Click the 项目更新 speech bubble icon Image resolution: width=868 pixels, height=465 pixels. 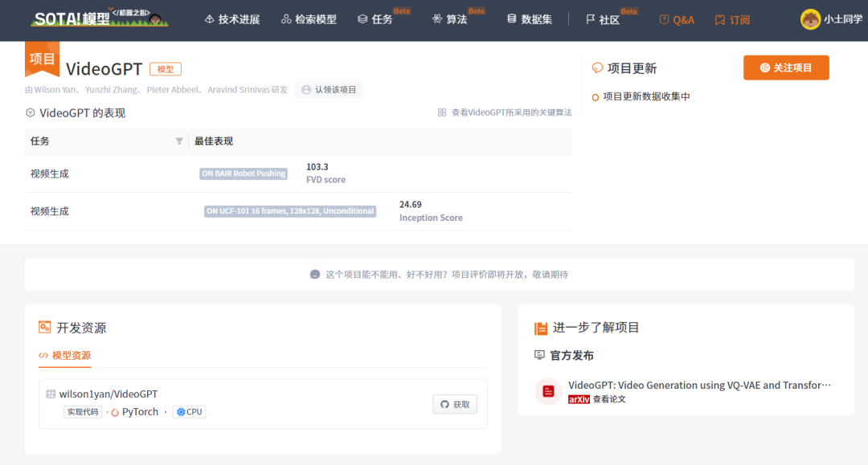(596, 69)
